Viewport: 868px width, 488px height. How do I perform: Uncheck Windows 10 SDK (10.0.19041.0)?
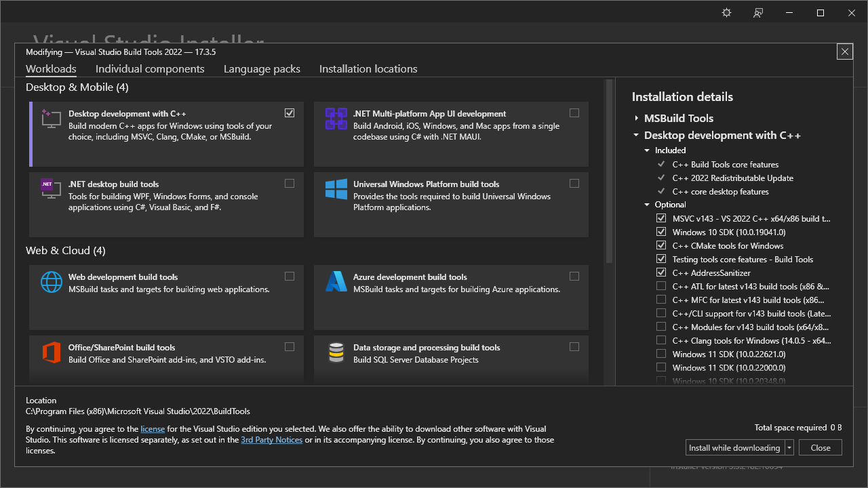pyautogui.click(x=661, y=232)
